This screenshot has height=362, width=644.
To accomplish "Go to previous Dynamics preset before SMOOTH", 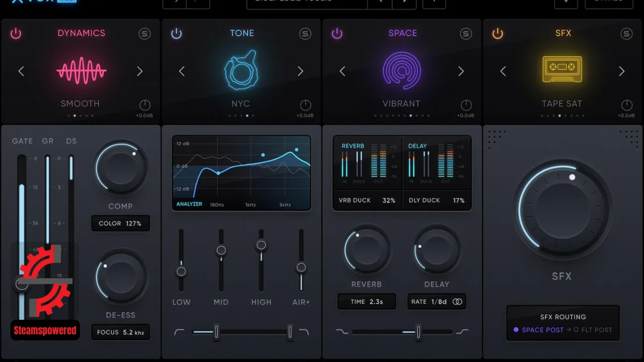I will (x=21, y=71).
